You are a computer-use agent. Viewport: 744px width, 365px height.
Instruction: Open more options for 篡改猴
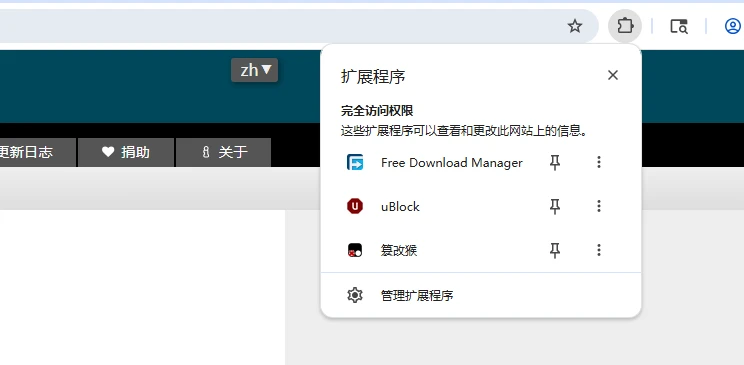pyautogui.click(x=599, y=250)
